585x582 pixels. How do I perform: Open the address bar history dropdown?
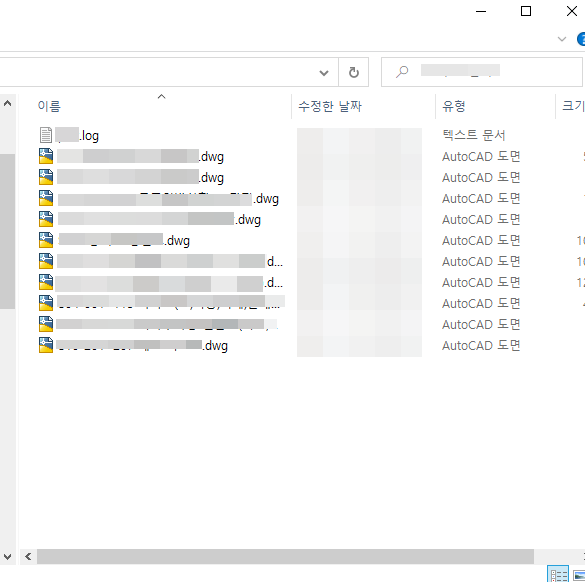click(x=324, y=72)
